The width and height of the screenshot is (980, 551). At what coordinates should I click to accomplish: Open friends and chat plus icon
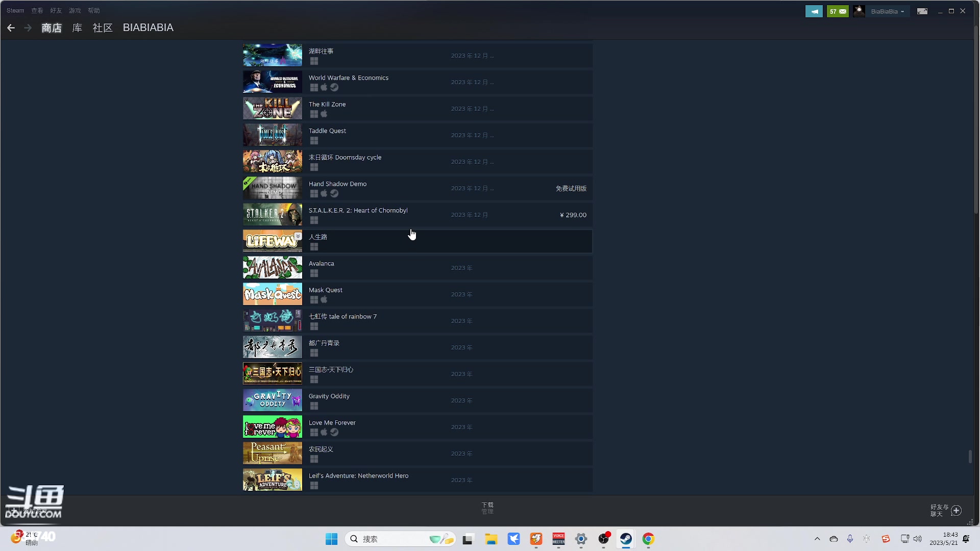tap(956, 510)
